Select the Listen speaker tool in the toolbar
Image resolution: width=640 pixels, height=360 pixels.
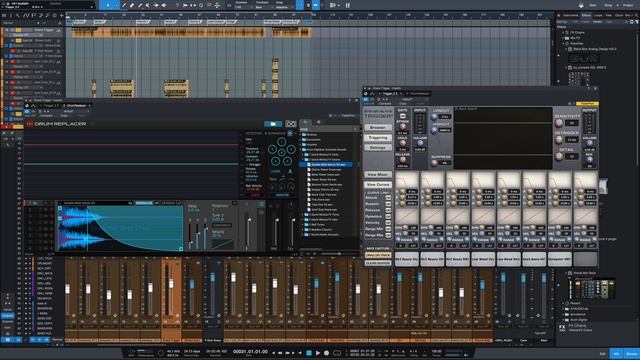[164, 5]
